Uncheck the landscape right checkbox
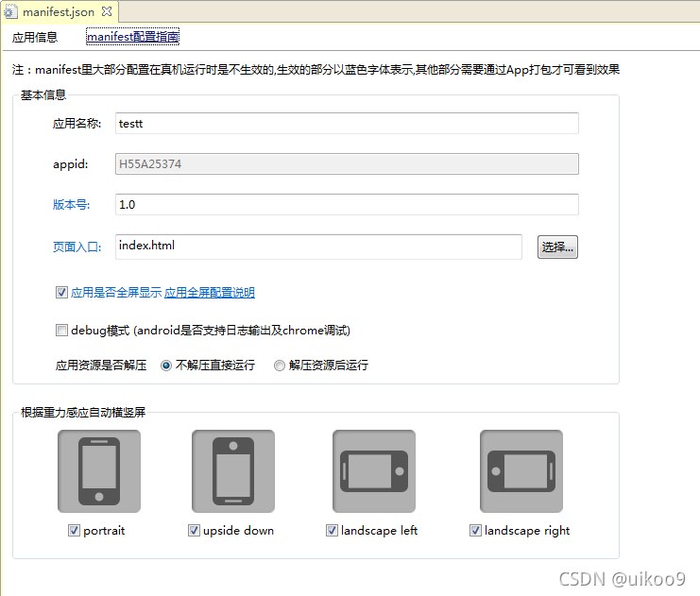Image resolution: width=700 pixels, height=596 pixels. [475, 531]
